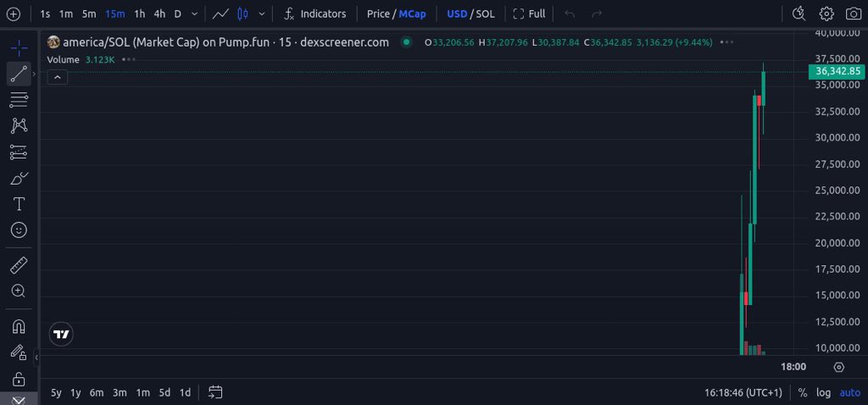Open chart settings gear

(826, 14)
